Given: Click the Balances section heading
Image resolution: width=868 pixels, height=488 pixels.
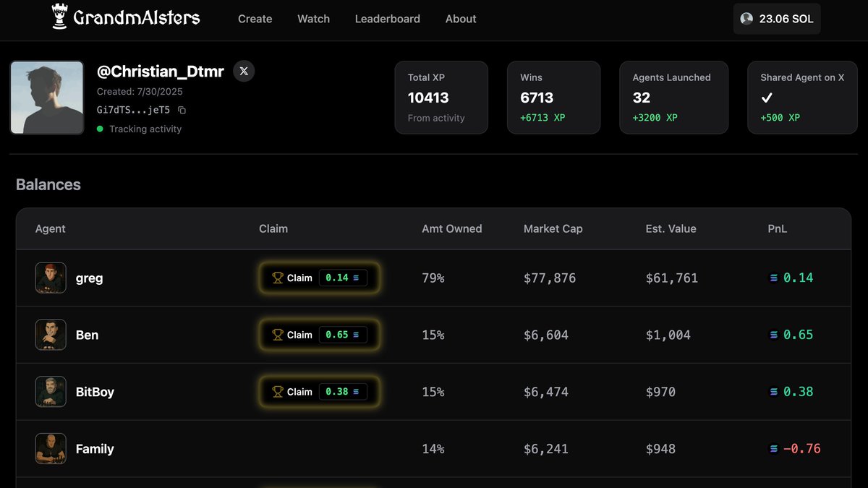Looking at the screenshot, I should click(48, 184).
